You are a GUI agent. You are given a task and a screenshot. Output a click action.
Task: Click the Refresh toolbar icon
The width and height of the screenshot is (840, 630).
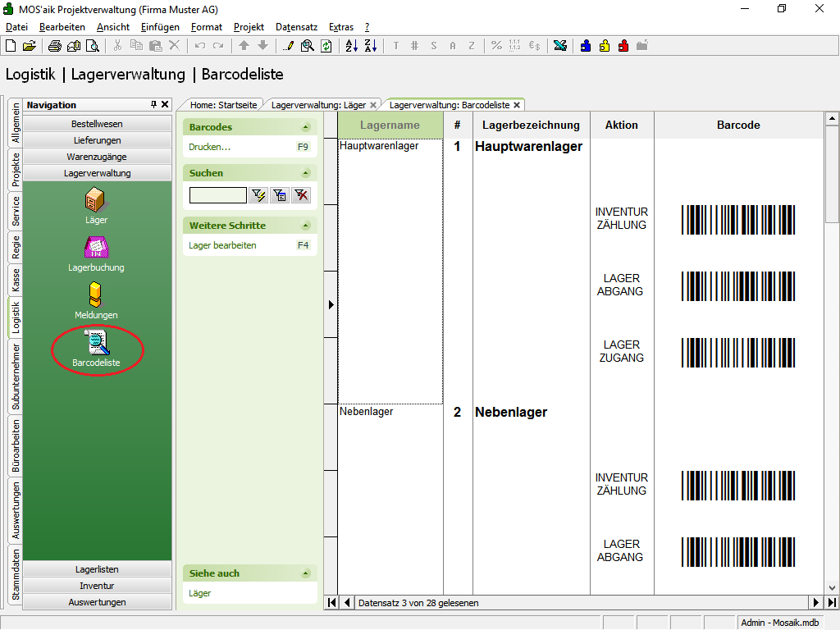click(326, 46)
